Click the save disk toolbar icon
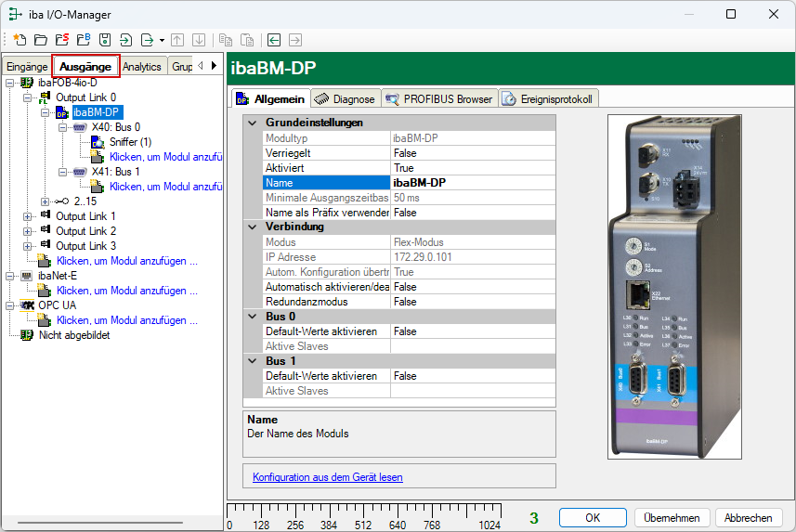Viewport: 796px width, 532px height. coord(105,40)
